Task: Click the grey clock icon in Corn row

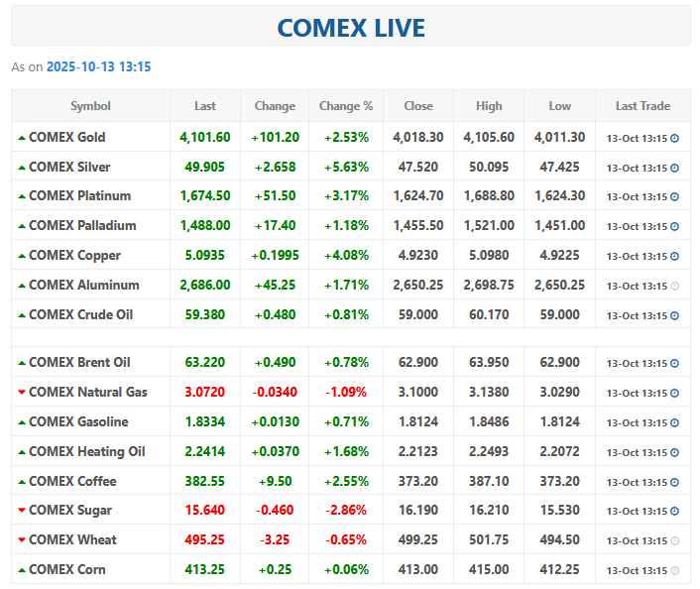Action: click(x=675, y=570)
